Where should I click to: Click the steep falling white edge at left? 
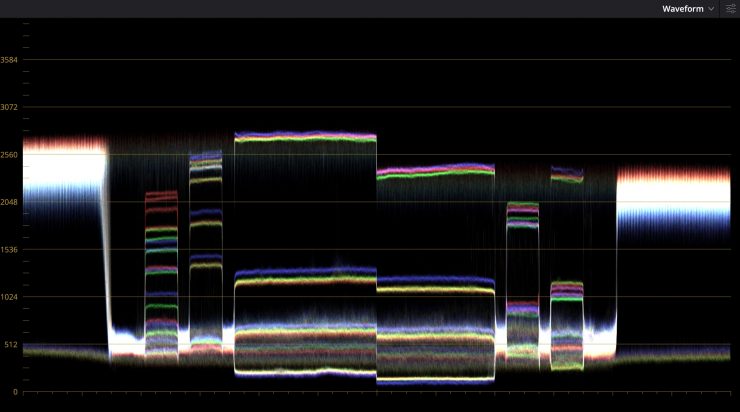click(106, 260)
